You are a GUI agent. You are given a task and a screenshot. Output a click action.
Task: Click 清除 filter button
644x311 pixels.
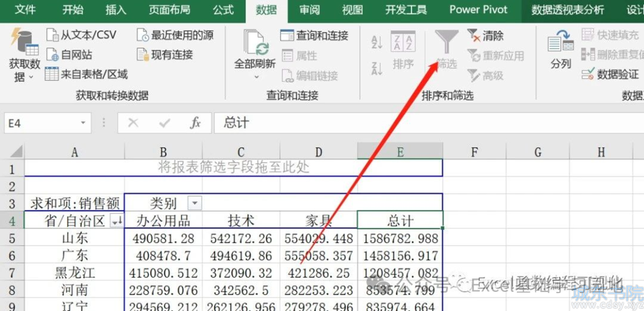[485, 35]
